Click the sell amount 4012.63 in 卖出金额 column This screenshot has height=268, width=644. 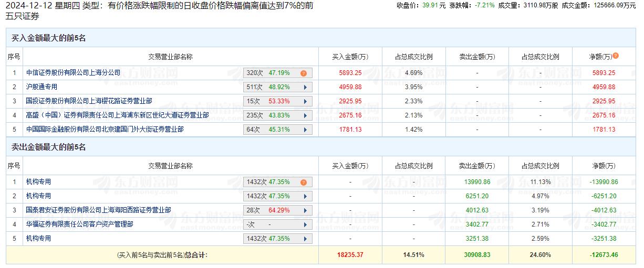[x=477, y=210]
